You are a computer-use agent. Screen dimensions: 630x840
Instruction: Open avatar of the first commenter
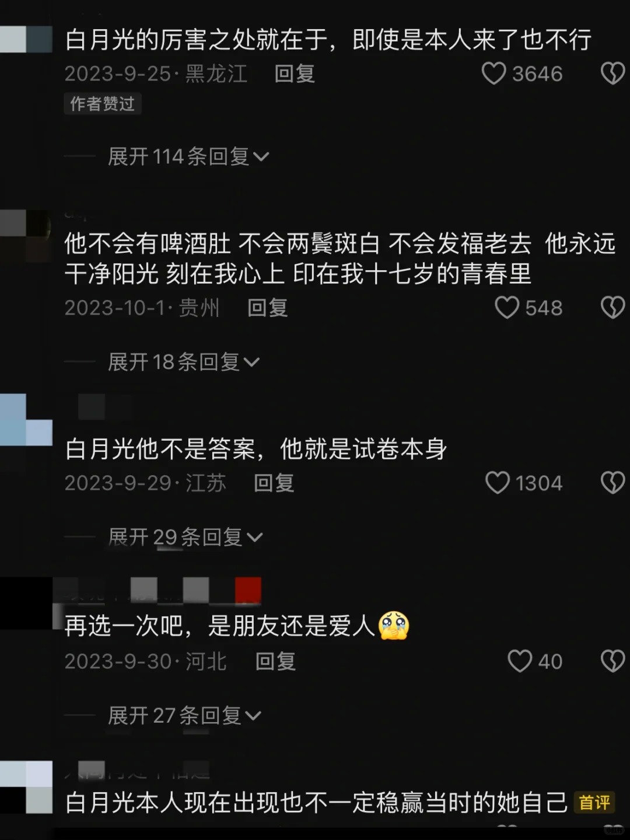click(x=26, y=39)
